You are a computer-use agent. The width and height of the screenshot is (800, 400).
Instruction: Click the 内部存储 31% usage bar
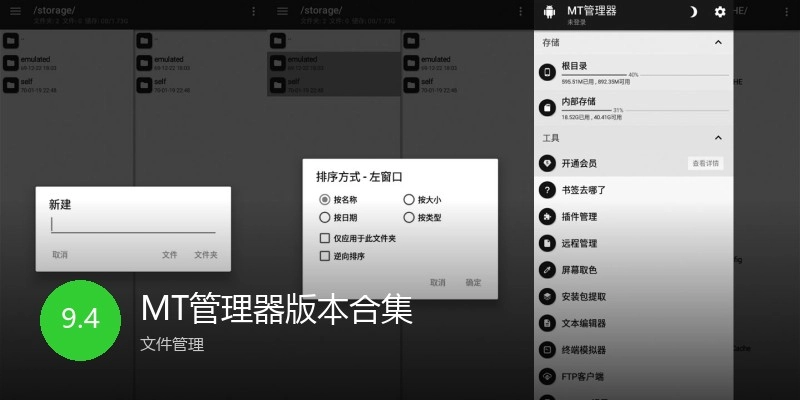[645, 110]
